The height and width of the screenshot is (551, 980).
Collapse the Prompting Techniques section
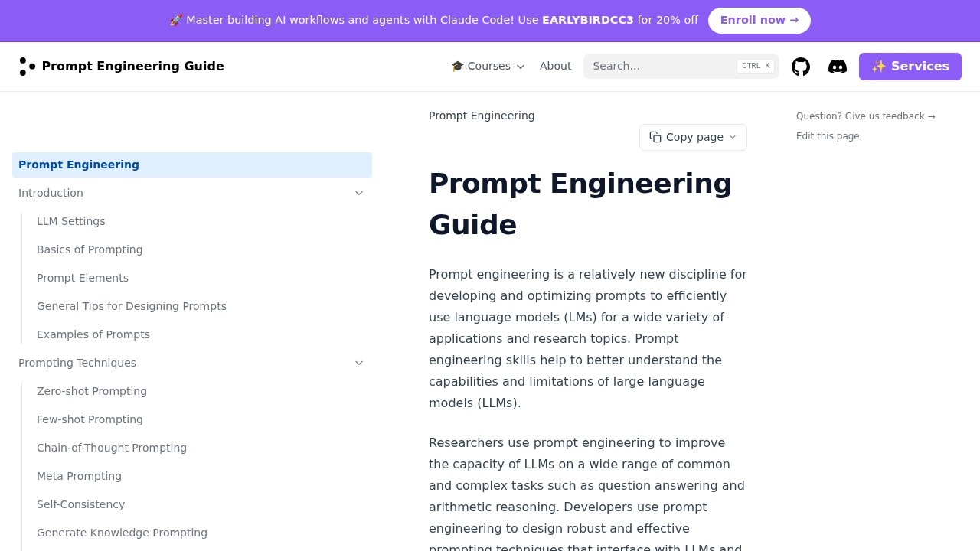(x=359, y=363)
